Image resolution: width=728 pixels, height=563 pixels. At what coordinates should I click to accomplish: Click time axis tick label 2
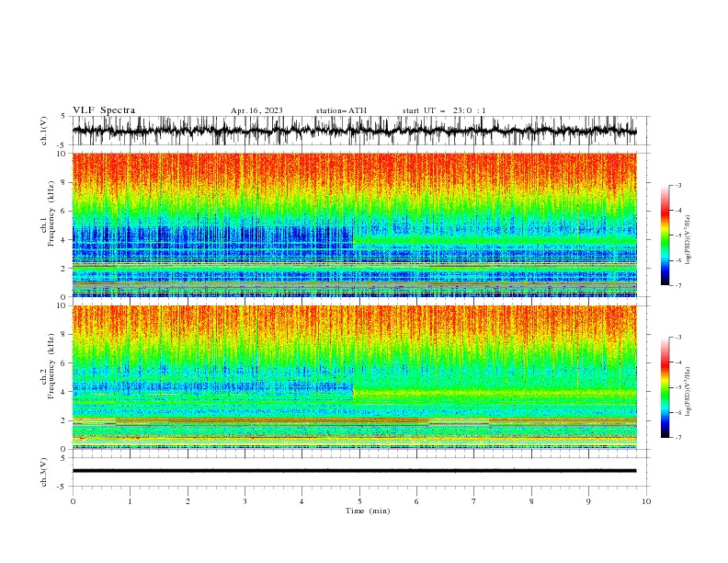(x=188, y=501)
